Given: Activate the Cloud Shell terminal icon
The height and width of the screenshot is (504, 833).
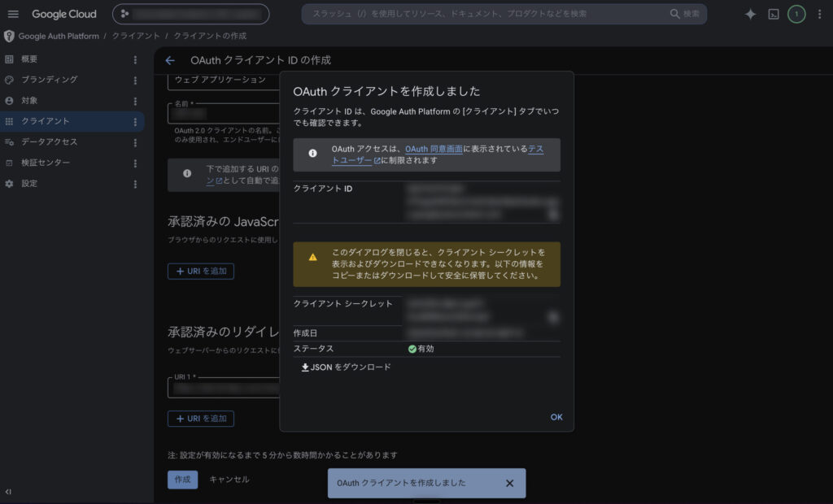Looking at the screenshot, I should point(774,15).
